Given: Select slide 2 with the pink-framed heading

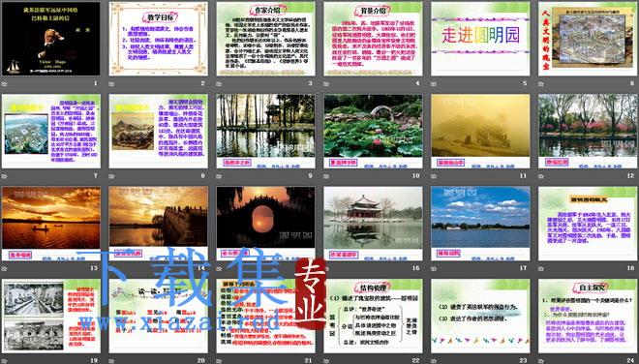Looking at the screenshot, I should pos(158,39).
